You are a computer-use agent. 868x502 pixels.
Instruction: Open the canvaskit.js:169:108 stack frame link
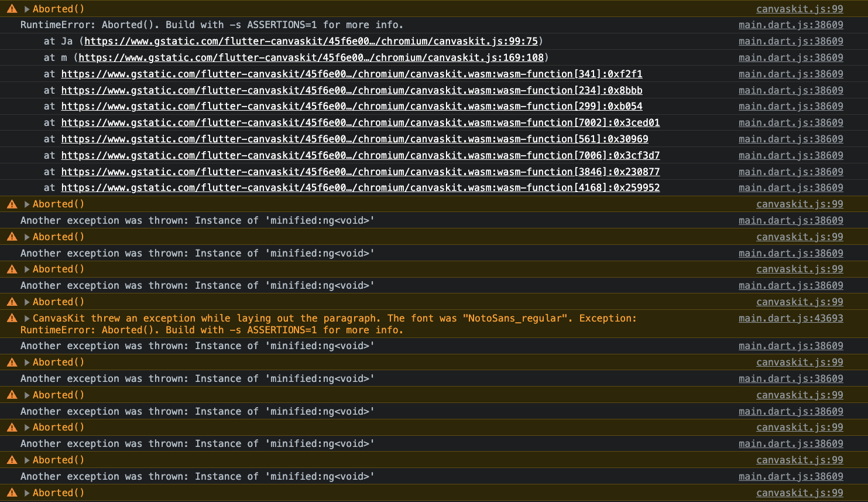click(x=313, y=57)
